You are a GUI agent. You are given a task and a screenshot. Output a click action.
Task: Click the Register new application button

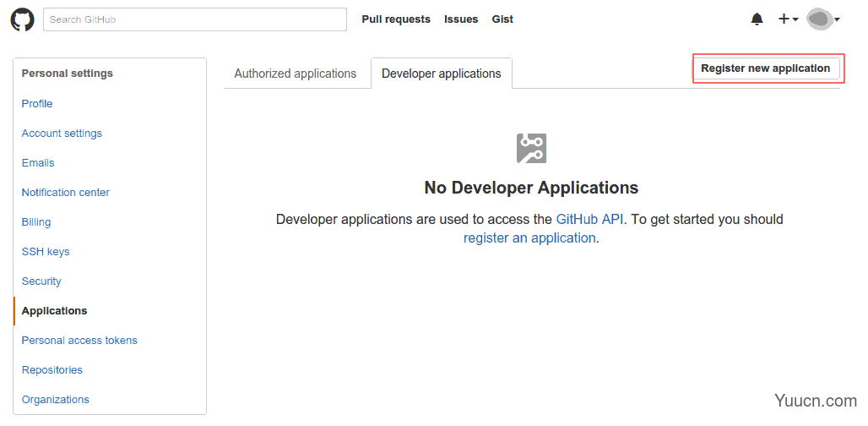point(766,68)
